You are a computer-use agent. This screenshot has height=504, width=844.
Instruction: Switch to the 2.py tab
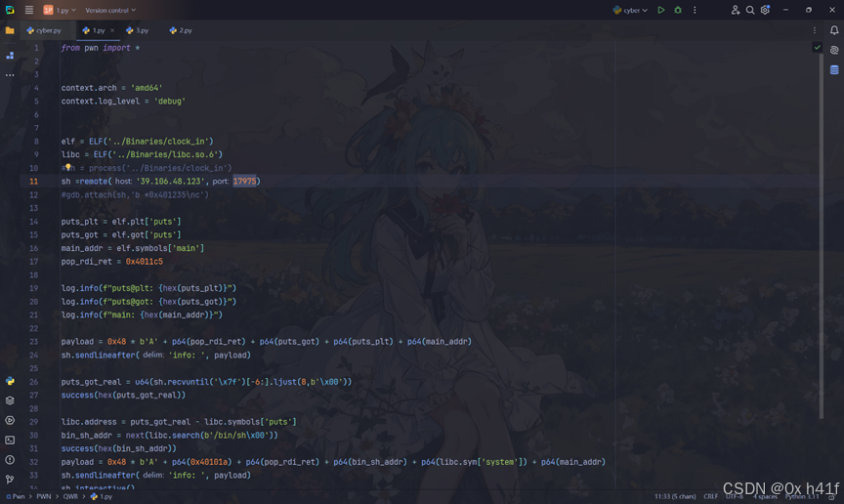(181, 30)
